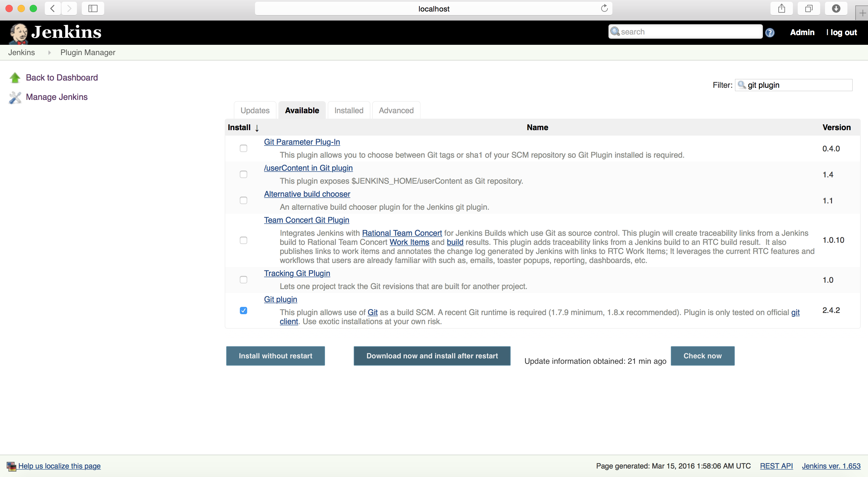The height and width of the screenshot is (477, 868).
Task: Open the /userContent in Git plugin link
Action: (x=308, y=168)
